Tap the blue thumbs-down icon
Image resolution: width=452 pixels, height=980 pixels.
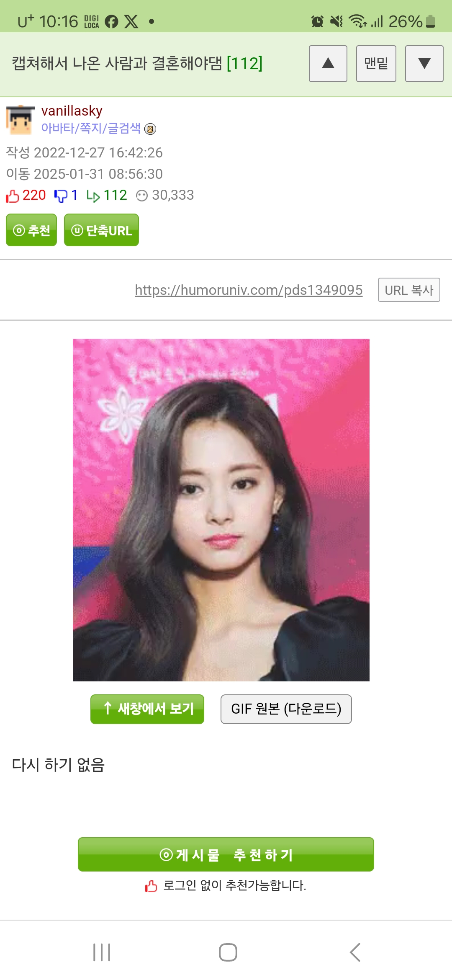tap(61, 196)
